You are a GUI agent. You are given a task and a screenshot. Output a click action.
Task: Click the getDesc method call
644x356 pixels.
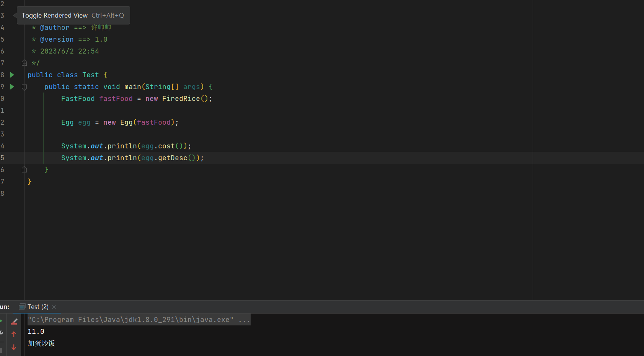coord(173,158)
